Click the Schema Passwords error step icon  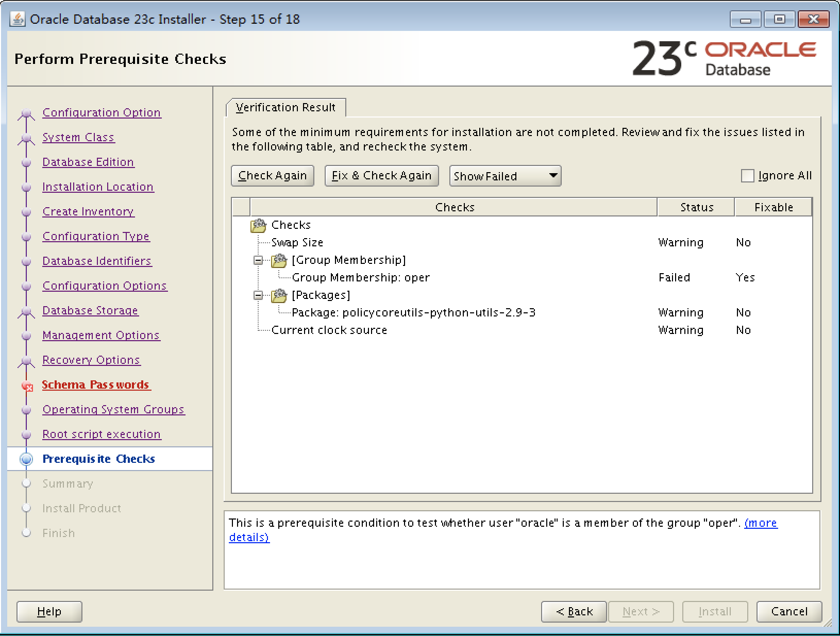27,386
